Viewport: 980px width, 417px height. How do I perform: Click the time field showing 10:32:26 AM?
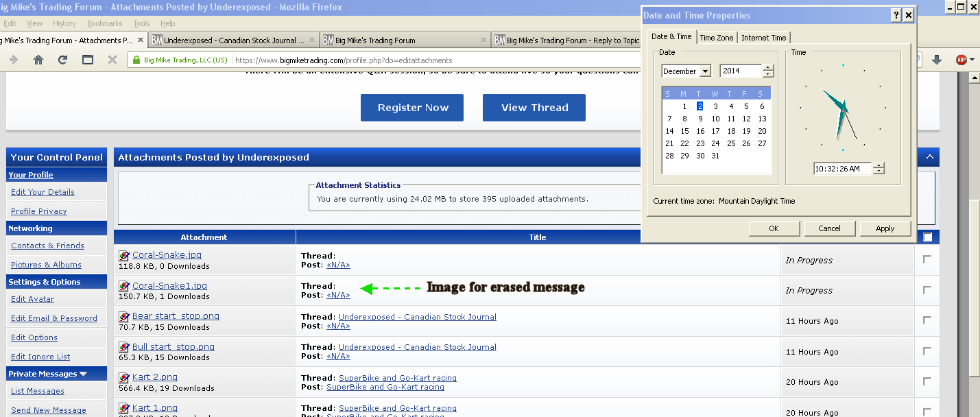tap(842, 169)
